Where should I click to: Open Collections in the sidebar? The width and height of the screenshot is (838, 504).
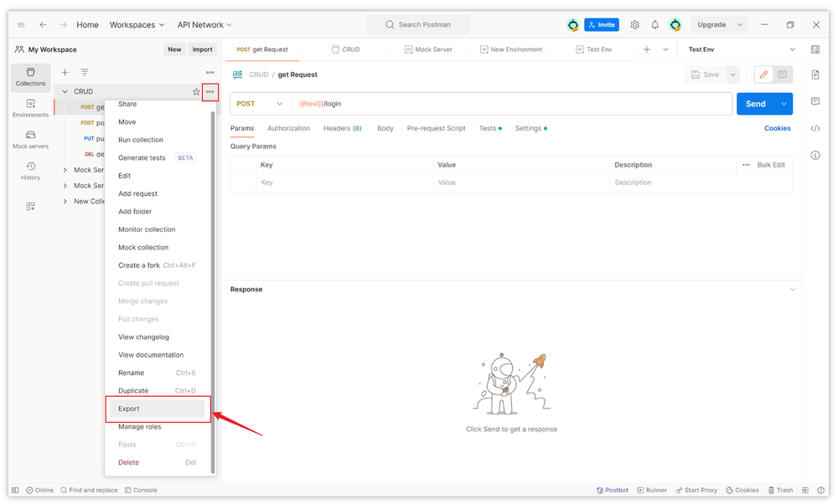click(x=30, y=77)
